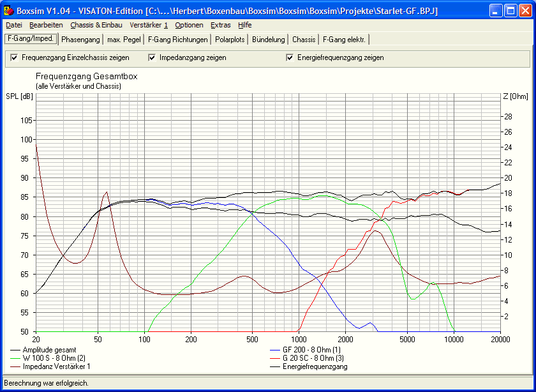Screen dimensions: 536x392
Task: Open the Polarplots tab
Action: coord(230,40)
